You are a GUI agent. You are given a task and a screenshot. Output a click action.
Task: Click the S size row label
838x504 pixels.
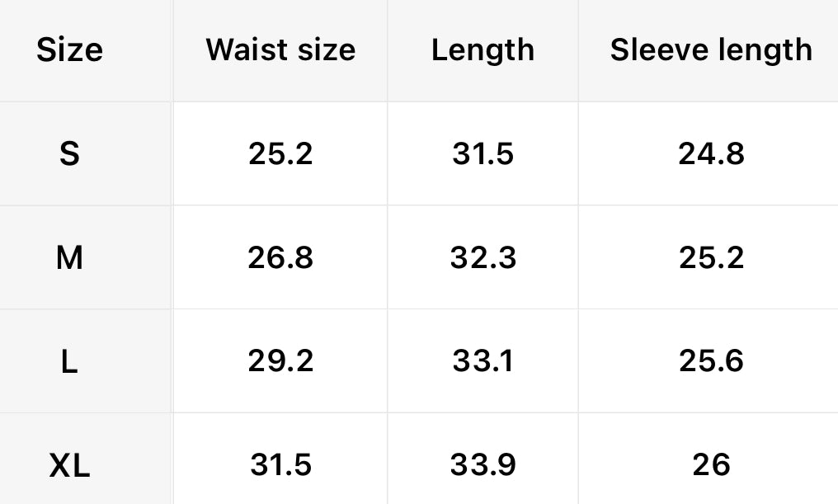tap(70, 153)
